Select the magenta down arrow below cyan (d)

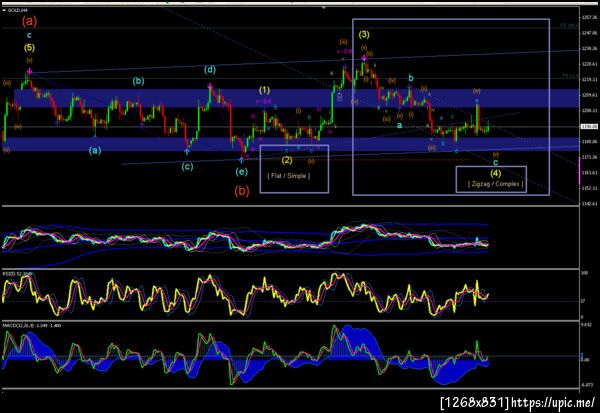point(210,86)
